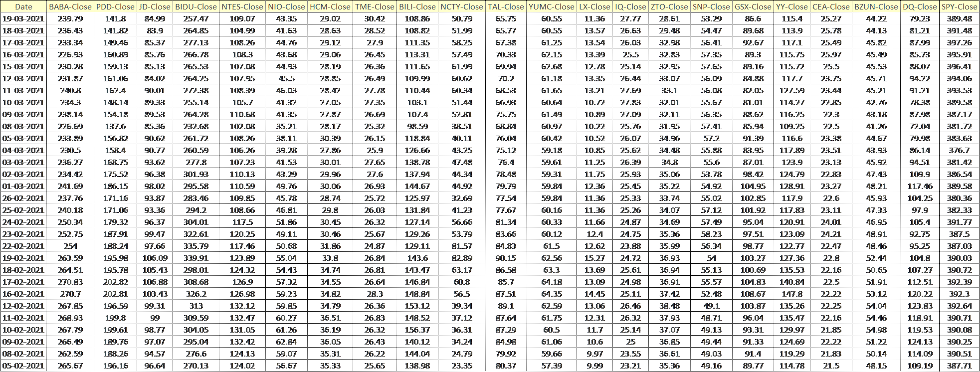Select the date cell 19-02-2021
The width and height of the screenshot is (980, 372).
[23, 258]
